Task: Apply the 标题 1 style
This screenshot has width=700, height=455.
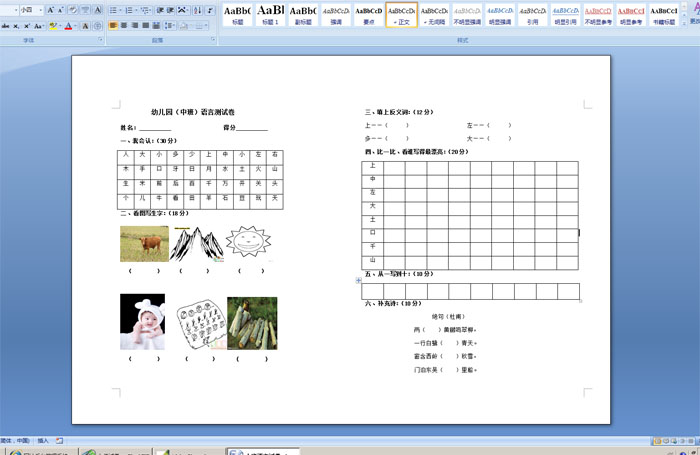Action: coord(270,15)
